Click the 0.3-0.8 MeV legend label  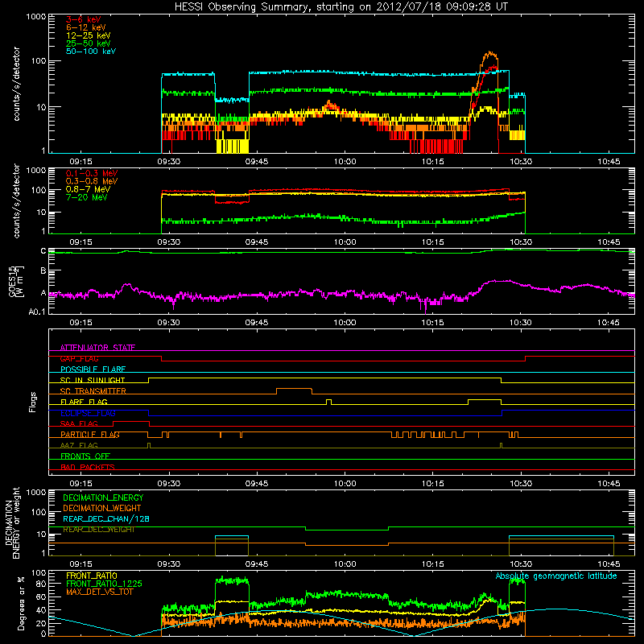92,181
